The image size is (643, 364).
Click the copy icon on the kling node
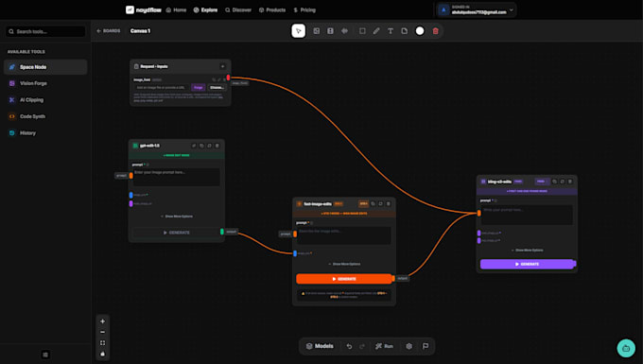pos(554,182)
